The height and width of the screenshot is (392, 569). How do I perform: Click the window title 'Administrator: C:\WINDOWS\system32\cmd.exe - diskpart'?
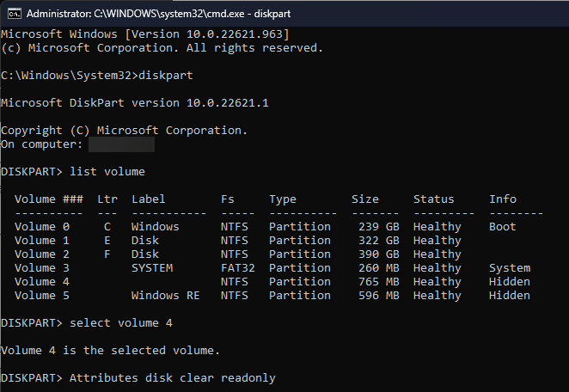158,14
